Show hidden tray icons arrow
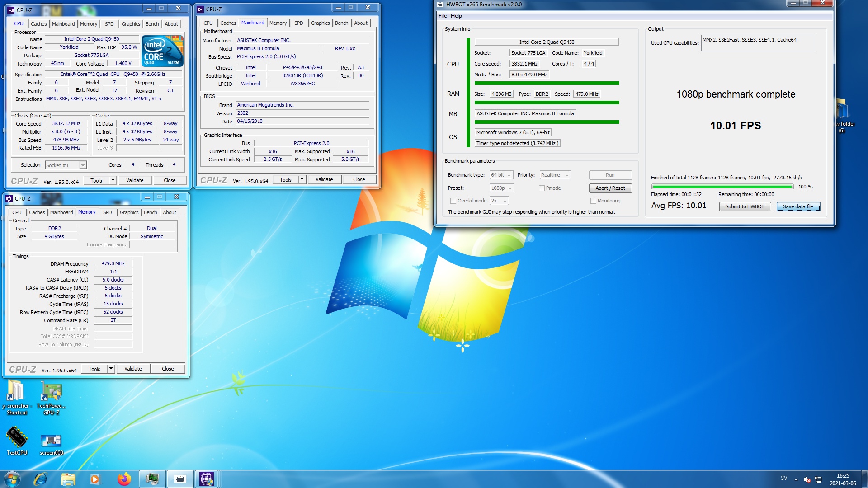The height and width of the screenshot is (488, 868). click(x=796, y=479)
